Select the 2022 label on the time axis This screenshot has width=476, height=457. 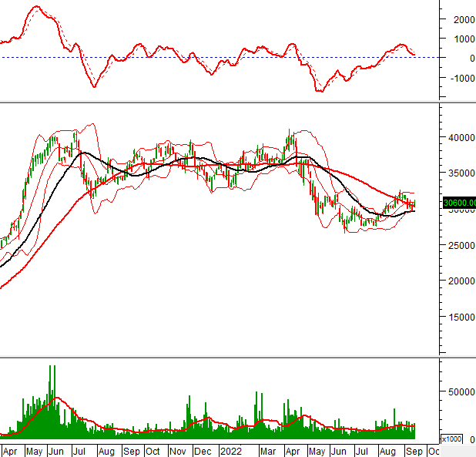(x=231, y=450)
